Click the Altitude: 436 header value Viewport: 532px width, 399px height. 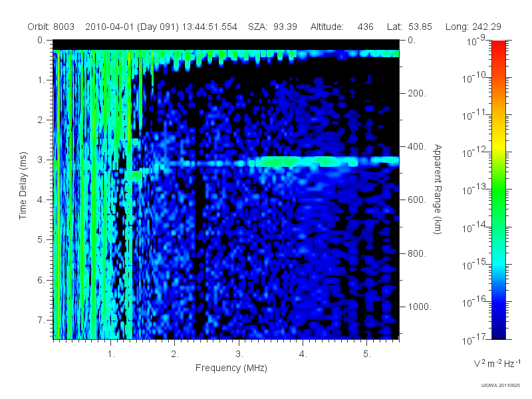coord(342,27)
